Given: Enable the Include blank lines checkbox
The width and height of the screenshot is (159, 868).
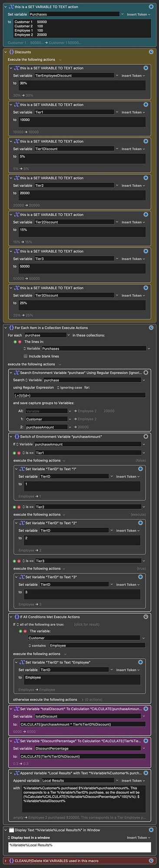Looking at the screenshot, I should point(26,356).
